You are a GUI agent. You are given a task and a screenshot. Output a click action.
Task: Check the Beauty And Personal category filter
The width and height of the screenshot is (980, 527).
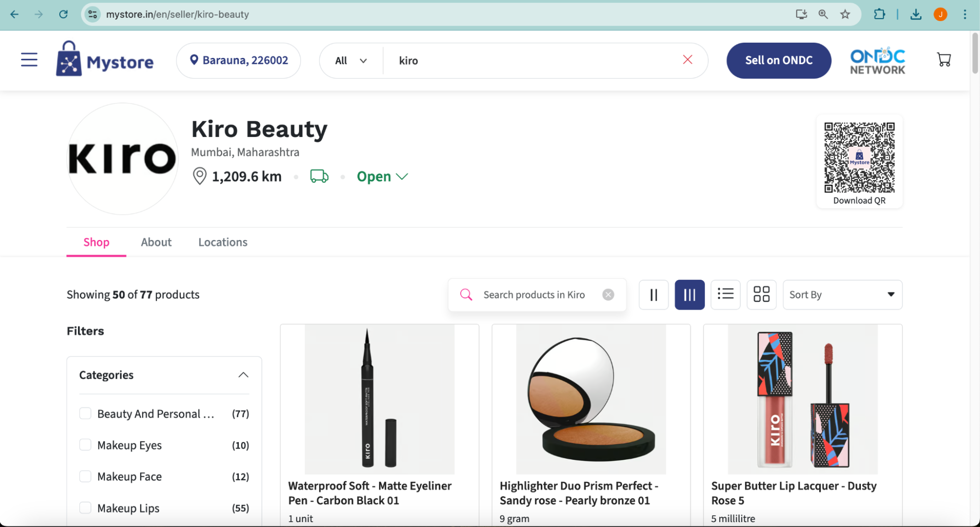[x=85, y=413]
